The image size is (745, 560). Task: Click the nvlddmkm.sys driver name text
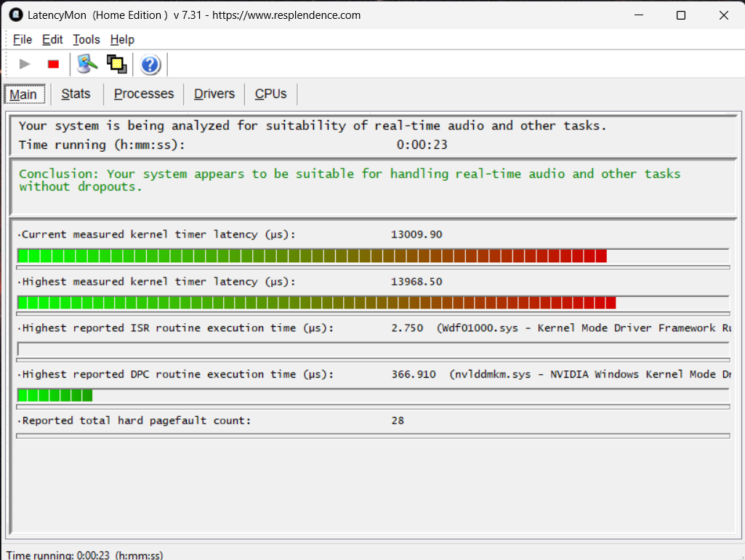(x=492, y=374)
